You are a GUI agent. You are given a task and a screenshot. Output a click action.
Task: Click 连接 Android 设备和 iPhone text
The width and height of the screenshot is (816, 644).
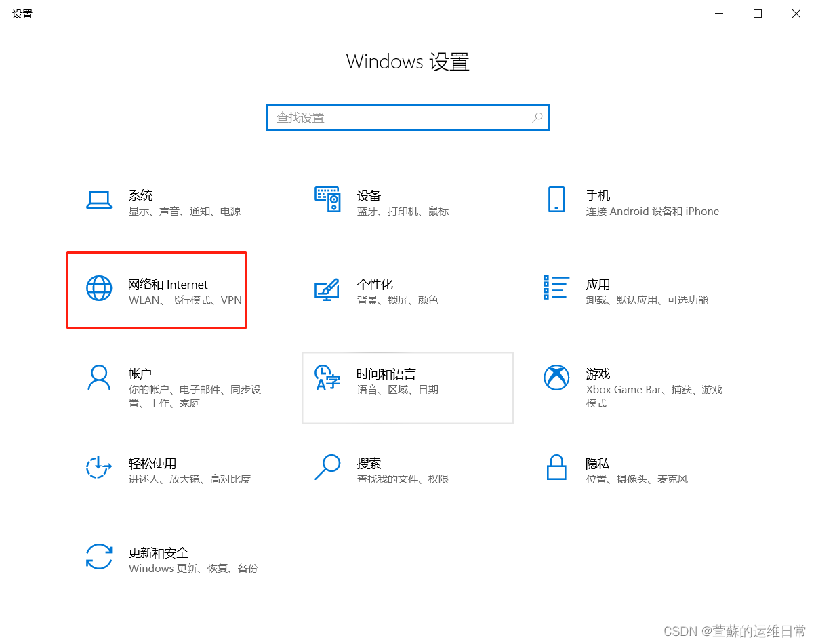coord(653,212)
